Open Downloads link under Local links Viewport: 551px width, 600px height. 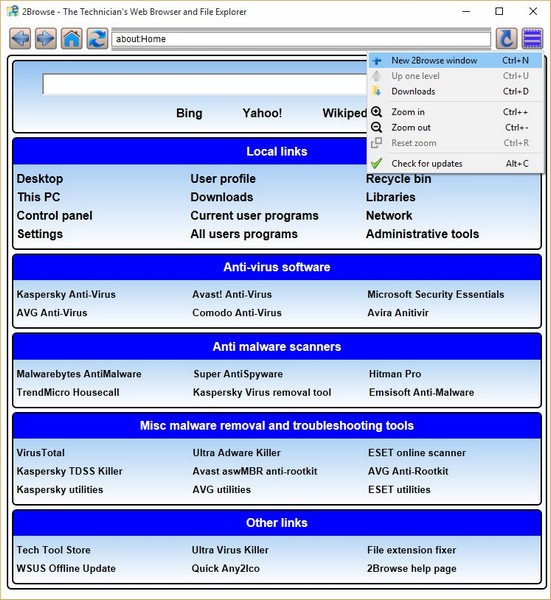pyautogui.click(x=222, y=197)
